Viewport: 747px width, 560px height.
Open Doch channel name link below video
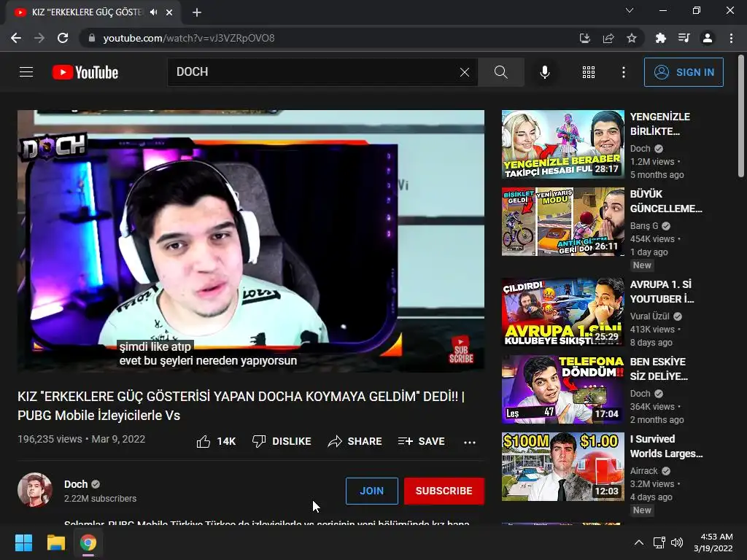pos(76,484)
